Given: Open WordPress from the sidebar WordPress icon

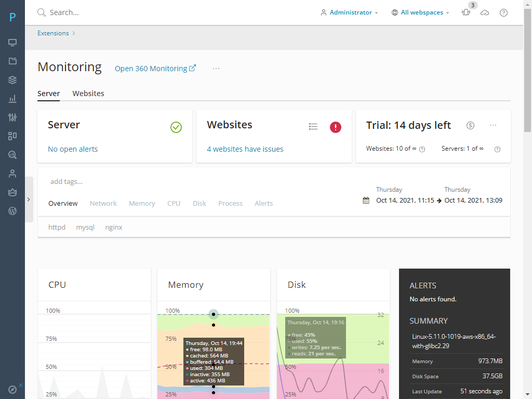Looking at the screenshot, I should 12,210.
